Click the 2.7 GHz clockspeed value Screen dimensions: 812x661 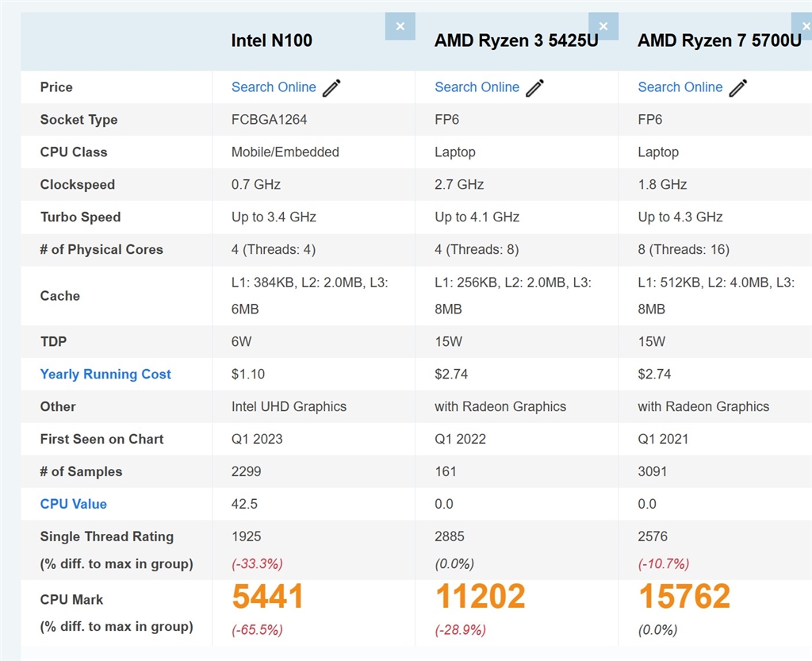(x=459, y=184)
